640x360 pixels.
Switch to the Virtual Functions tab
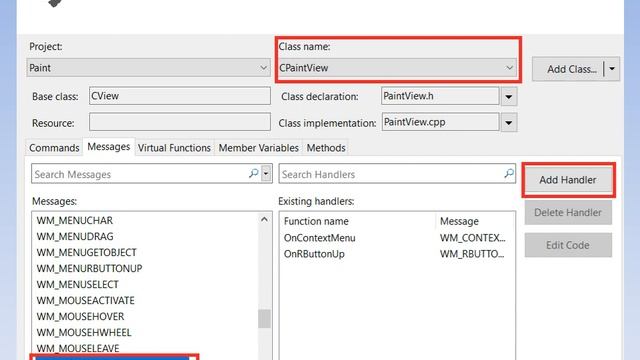(x=174, y=148)
